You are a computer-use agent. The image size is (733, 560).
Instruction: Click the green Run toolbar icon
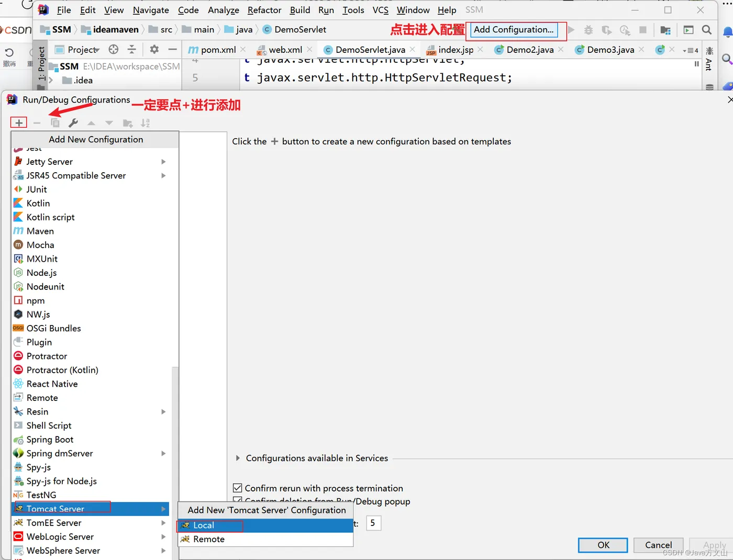coord(571,30)
